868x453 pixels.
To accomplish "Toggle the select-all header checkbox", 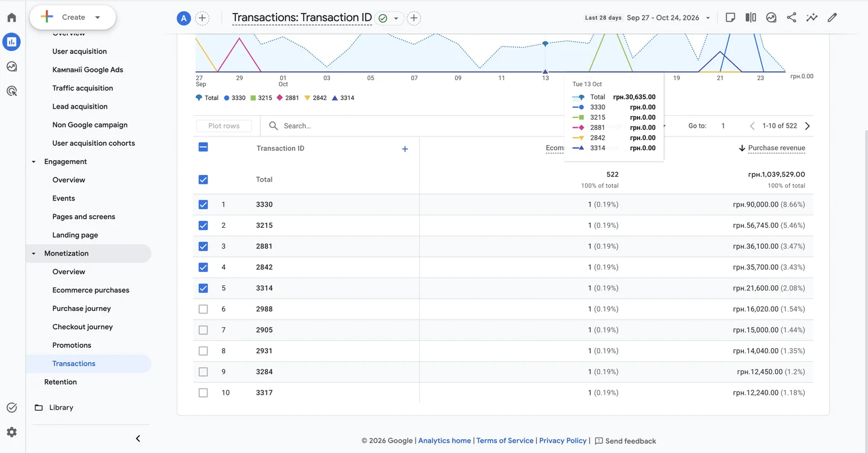I will pos(203,147).
